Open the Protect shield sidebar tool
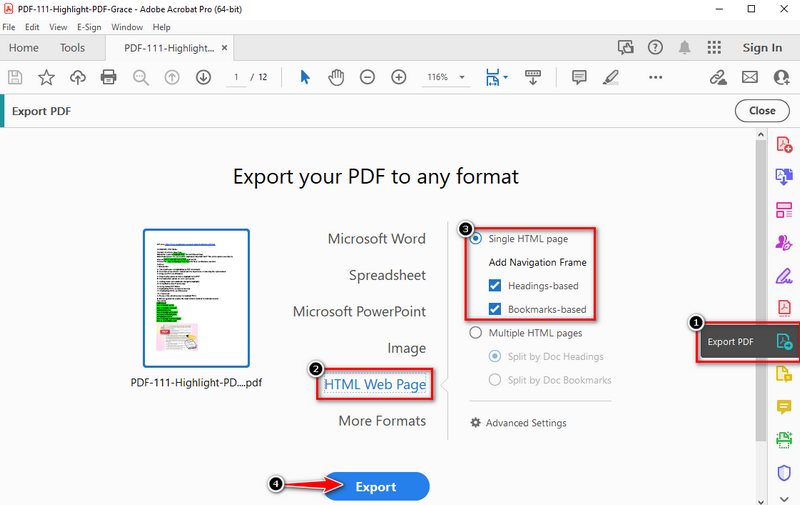Image resolution: width=800 pixels, height=505 pixels. click(x=784, y=473)
